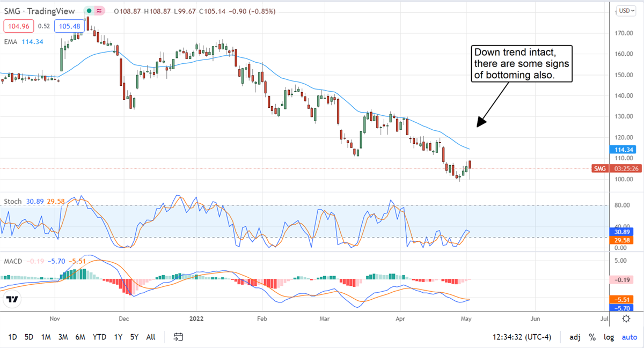This screenshot has width=644, height=348.
Task: Toggle adj price adjustment
Action: click(574, 337)
